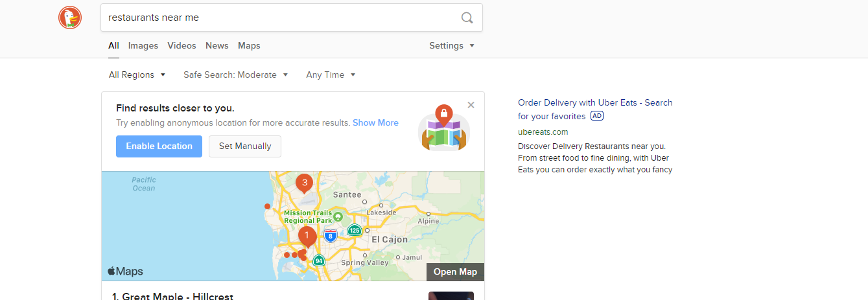Open the Maps tab
Screen dimensions: 868x300
[249, 45]
